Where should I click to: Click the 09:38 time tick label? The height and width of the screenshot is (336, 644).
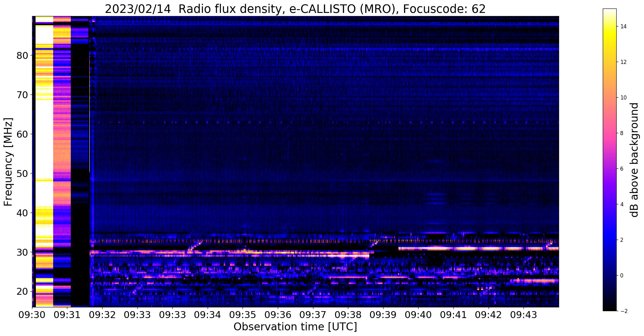pos(348,315)
